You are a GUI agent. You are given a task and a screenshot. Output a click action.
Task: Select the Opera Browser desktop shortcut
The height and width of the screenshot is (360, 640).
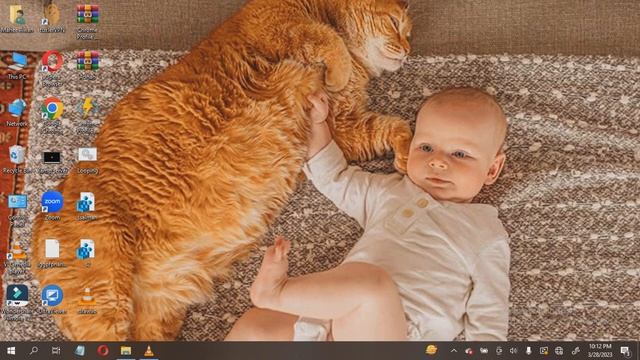(52, 62)
